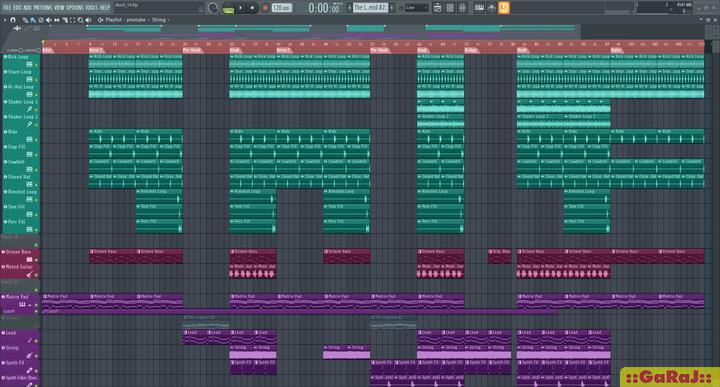The image size is (720, 387).
Task: Select the Slip tool in Playlist toolbar
Action: click(57, 20)
